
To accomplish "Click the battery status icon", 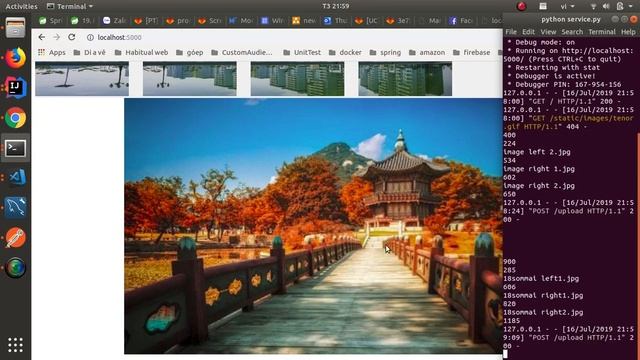I will [x=620, y=7].
